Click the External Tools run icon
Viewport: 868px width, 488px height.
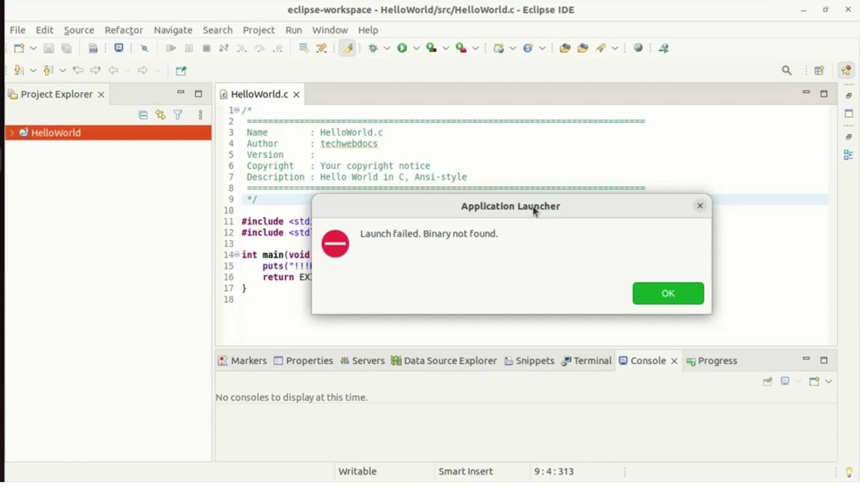461,48
